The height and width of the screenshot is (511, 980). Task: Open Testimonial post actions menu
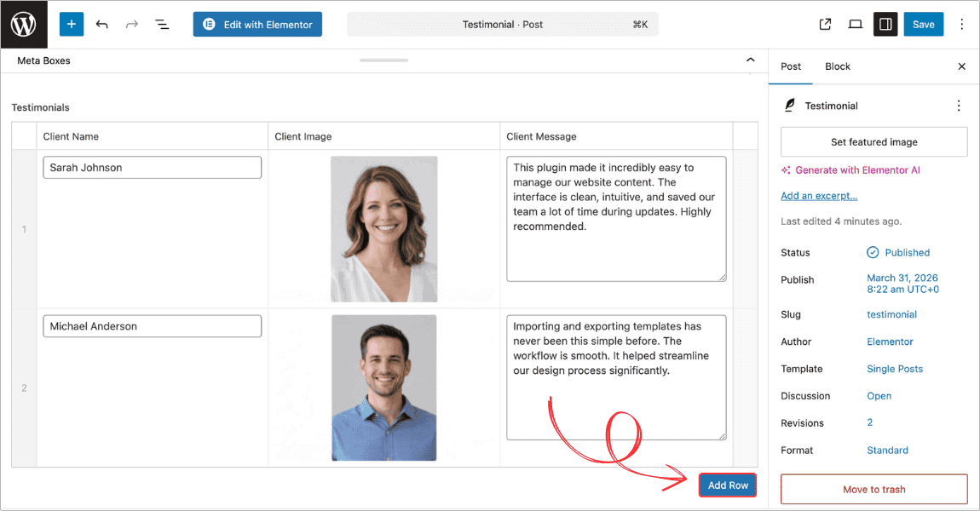coord(958,106)
